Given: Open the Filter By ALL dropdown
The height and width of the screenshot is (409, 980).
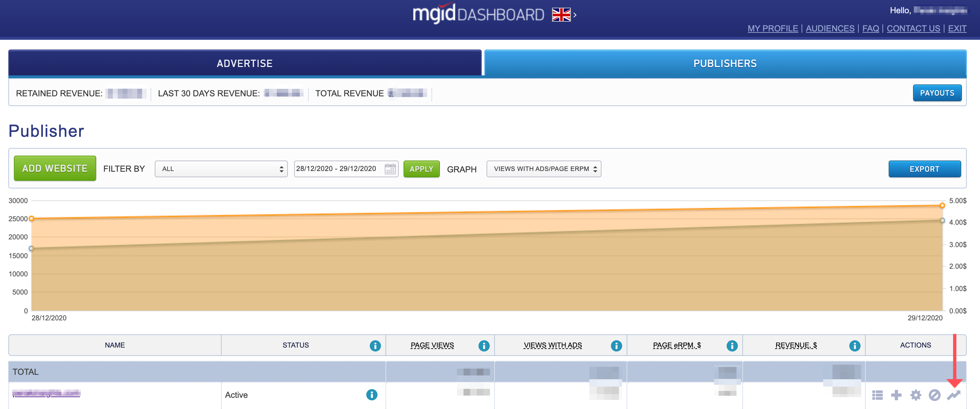Looking at the screenshot, I should [221, 169].
